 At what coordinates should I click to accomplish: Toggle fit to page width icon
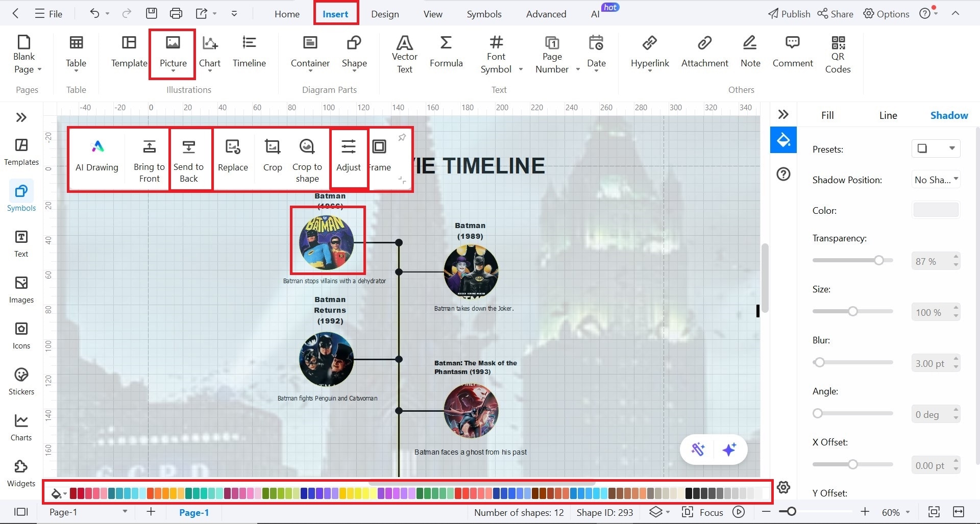point(959,512)
